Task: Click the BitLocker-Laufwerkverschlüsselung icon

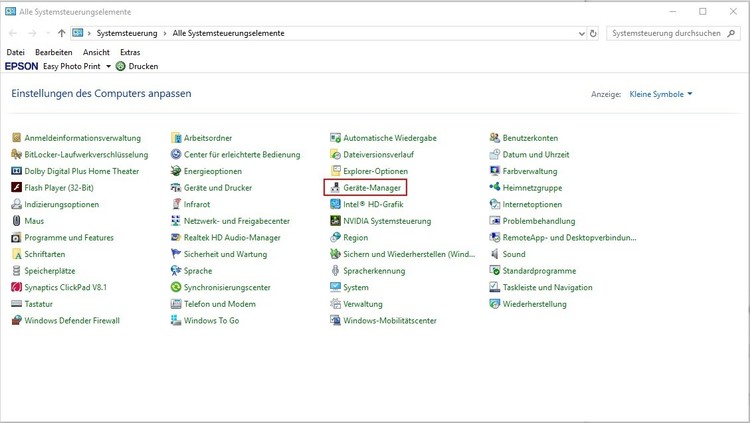Action: click(x=16, y=155)
